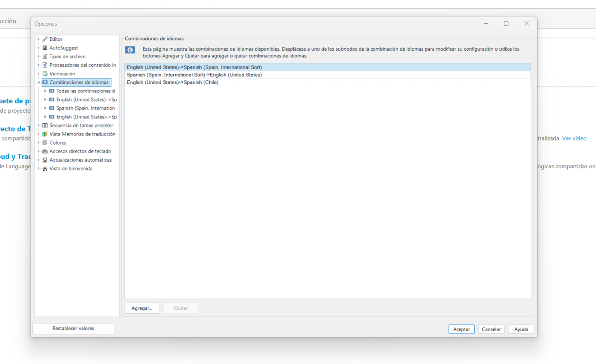Click the Verificación checkmark icon
Image resolution: width=596 pixels, height=364 pixels.
45,74
